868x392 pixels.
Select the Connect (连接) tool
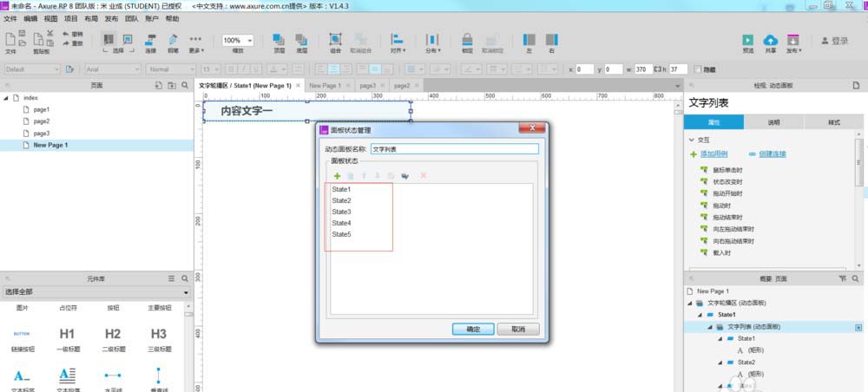[150, 40]
